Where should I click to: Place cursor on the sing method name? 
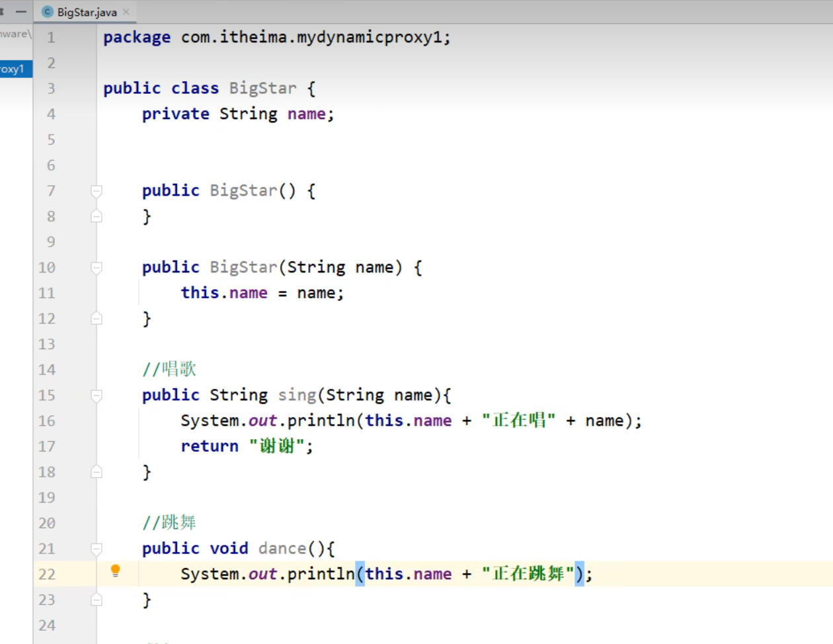297,395
